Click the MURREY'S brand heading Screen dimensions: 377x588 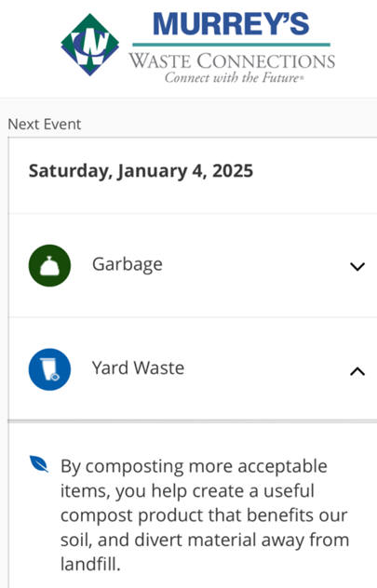pyautogui.click(x=231, y=23)
